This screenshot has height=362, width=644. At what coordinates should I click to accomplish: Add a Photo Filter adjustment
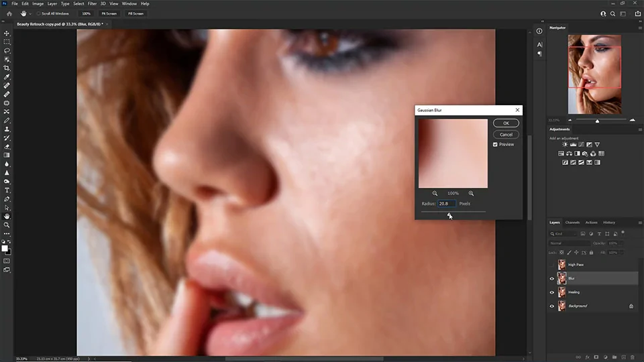pyautogui.click(x=585, y=154)
